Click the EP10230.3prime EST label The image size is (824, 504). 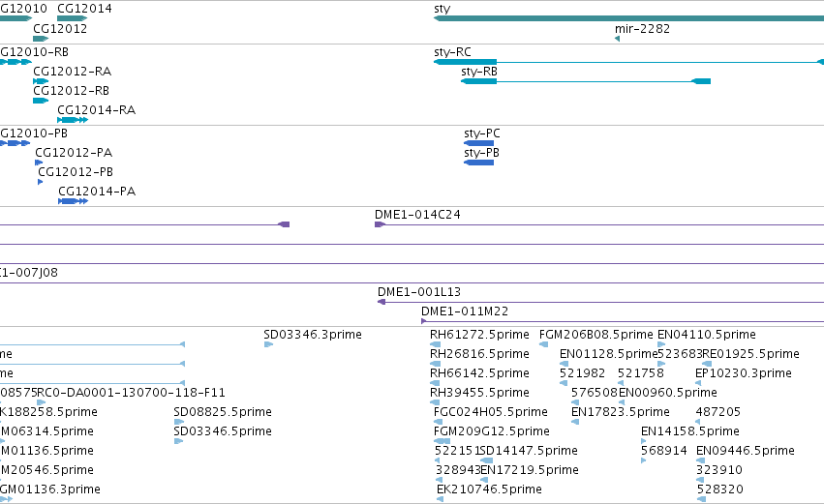click(743, 373)
